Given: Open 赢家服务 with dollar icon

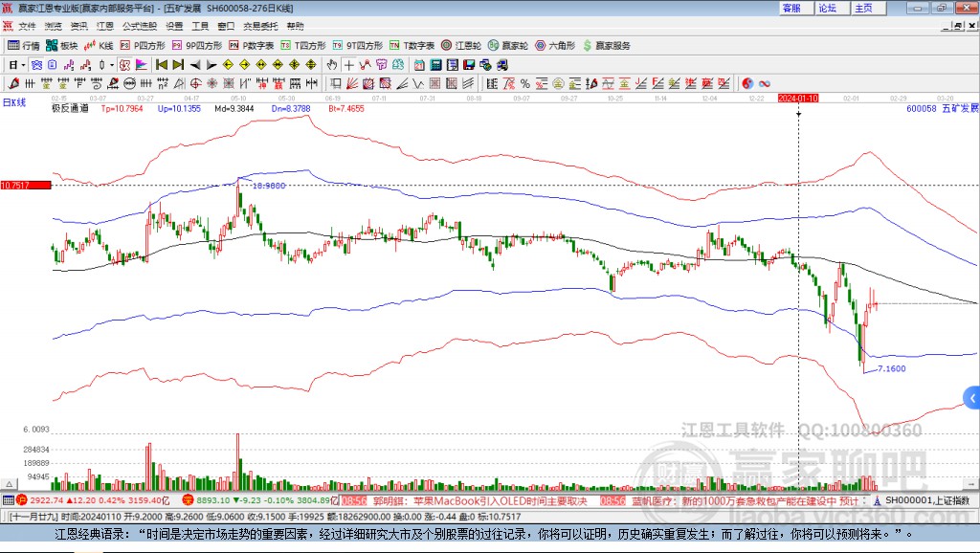Looking at the screenshot, I should click(x=607, y=46).
